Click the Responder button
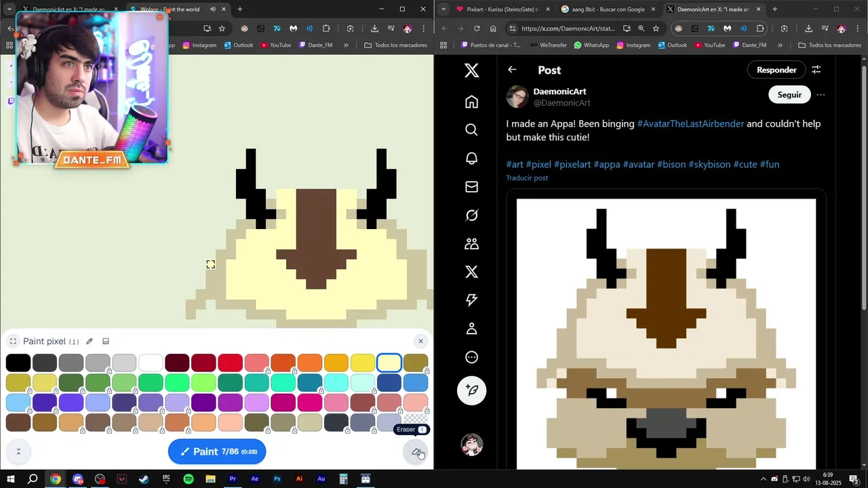868x488 pixels. tap(776, 70)
